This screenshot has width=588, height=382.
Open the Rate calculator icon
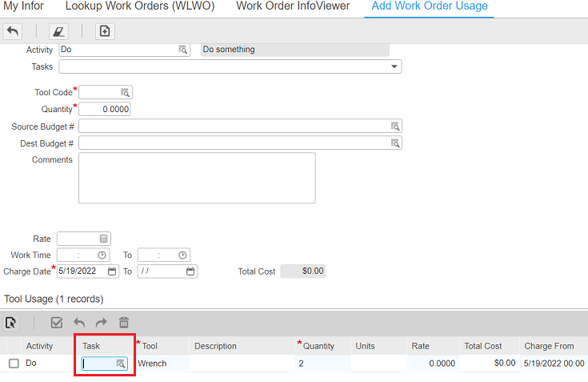(104, 239)
